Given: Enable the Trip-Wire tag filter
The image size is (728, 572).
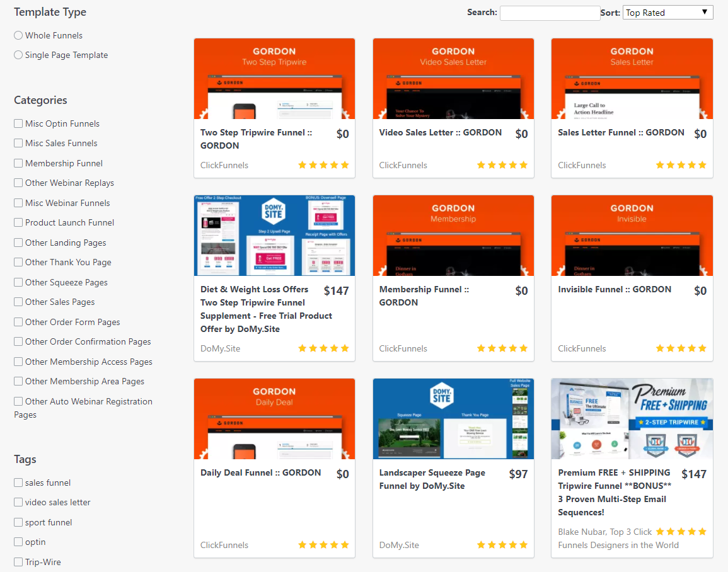Looking at the screenshot, I should click(18, 562).
